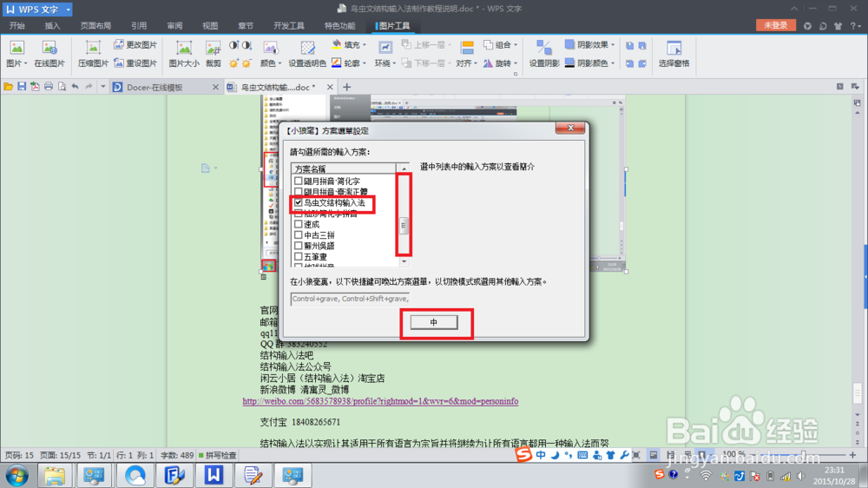Click the Print icon in quick toolbar

pyautogui.click(x=49, y=87)
